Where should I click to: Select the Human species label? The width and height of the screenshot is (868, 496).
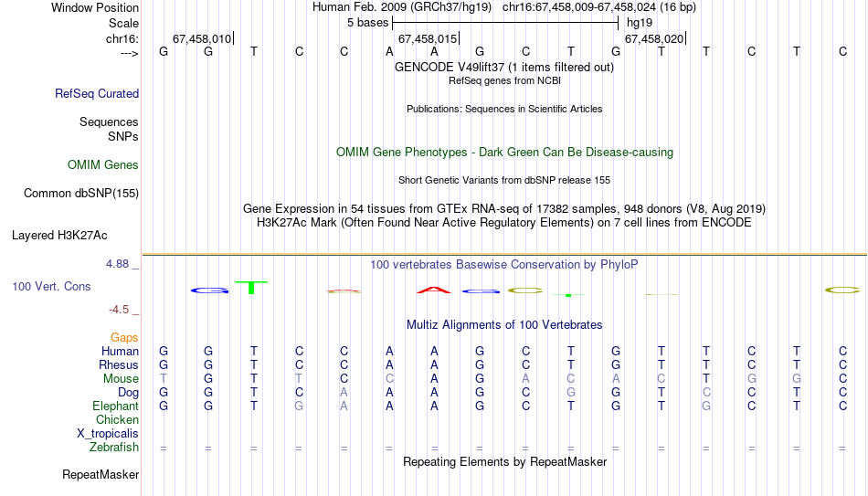click(x=120, y=351)
